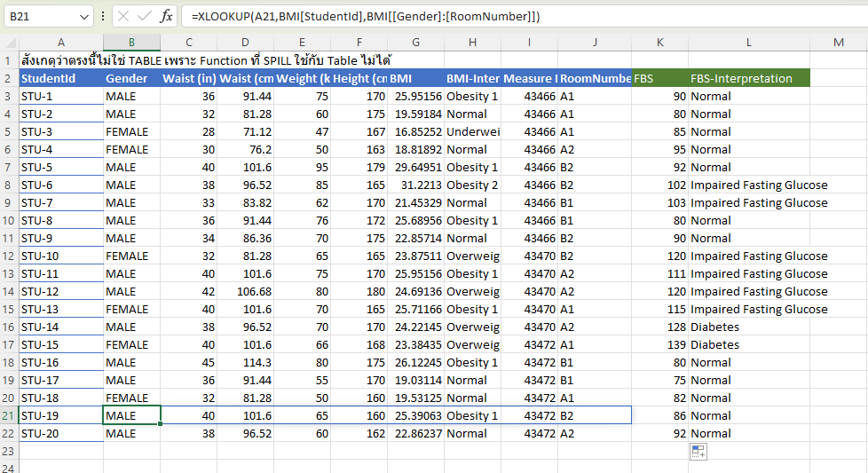Select cell STU-20
This screenshot has width=868, height=473.
[x=61, y=434]
